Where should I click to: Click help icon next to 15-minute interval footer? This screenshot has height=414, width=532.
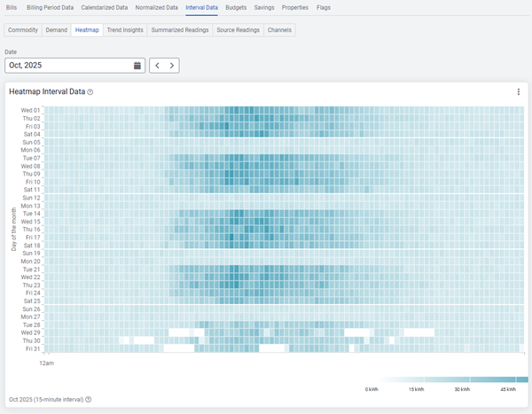[x=89, y=400]
